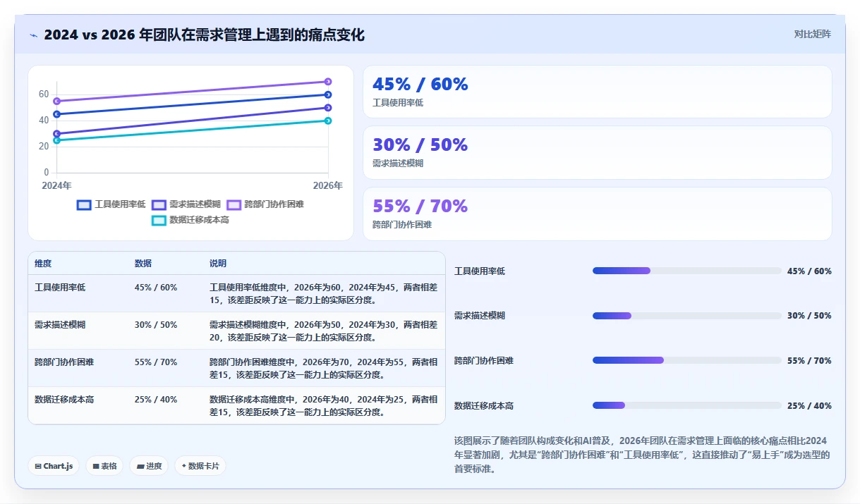
Task: Open the 45% / 60% 工具使用率低 data card
Action: point(598,92)
